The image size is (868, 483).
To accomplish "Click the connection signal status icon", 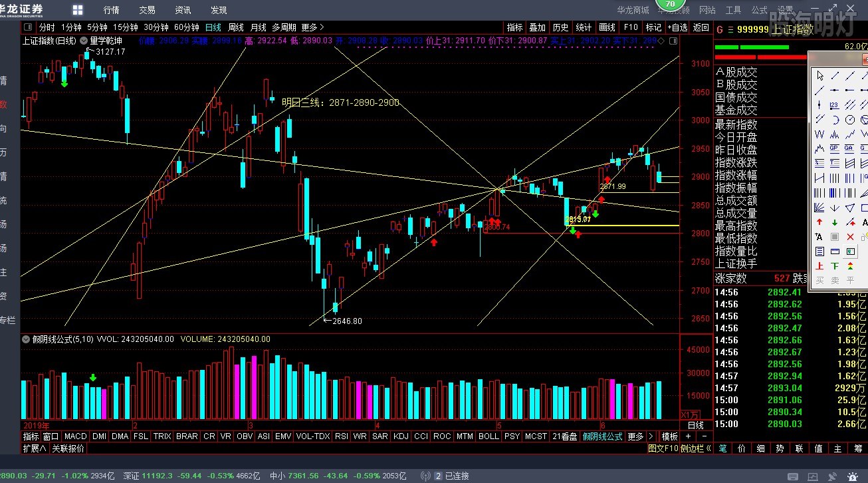I will tap(425, 476).
